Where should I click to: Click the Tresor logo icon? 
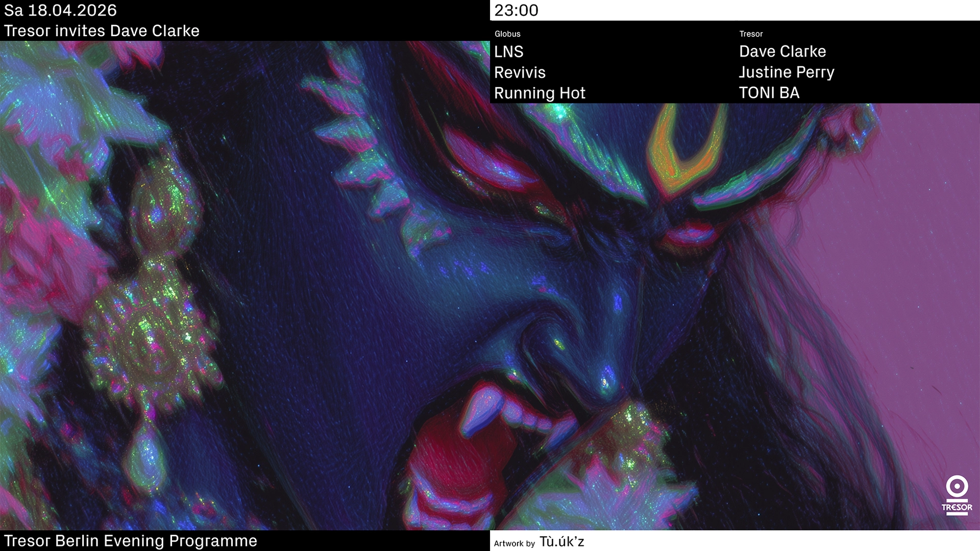point(957,495)
